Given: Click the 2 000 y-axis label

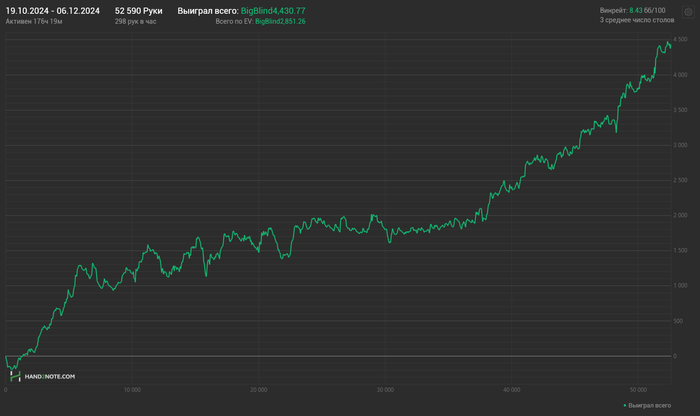Looking at the screenshot, I should point(680,215).
